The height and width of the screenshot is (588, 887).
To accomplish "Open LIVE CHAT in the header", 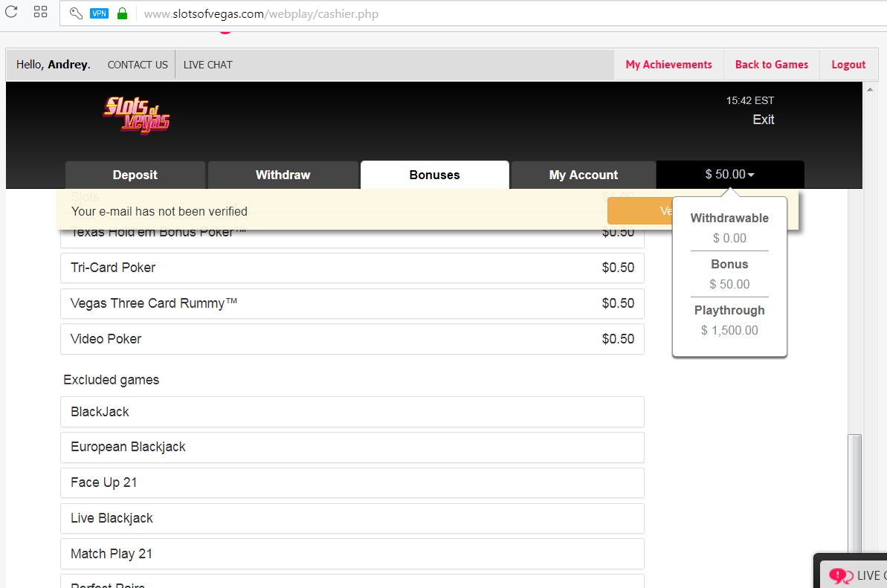I will [207, 65].
